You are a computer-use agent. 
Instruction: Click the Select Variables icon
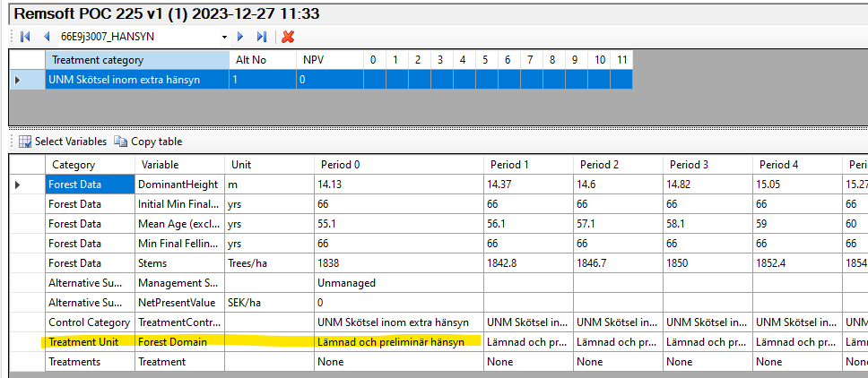(x=25, y=142)
